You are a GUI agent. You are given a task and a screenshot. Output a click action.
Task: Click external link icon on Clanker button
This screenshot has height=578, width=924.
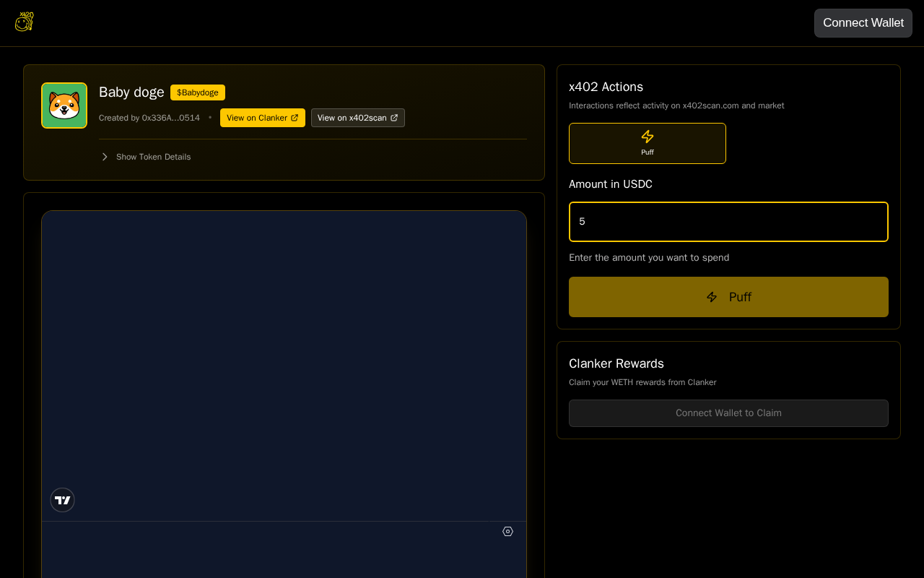(x=295, y=118)
